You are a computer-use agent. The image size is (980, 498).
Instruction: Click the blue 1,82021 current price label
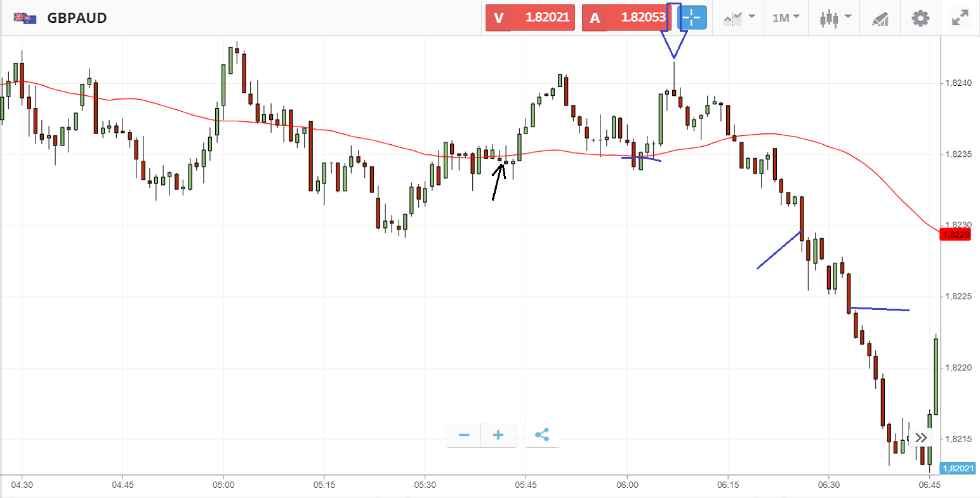click(x=956, y=469)
